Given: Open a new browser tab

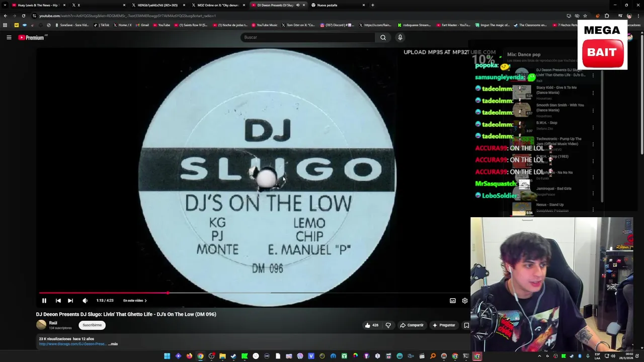Looking at the screenshot, I should point(372,5).
